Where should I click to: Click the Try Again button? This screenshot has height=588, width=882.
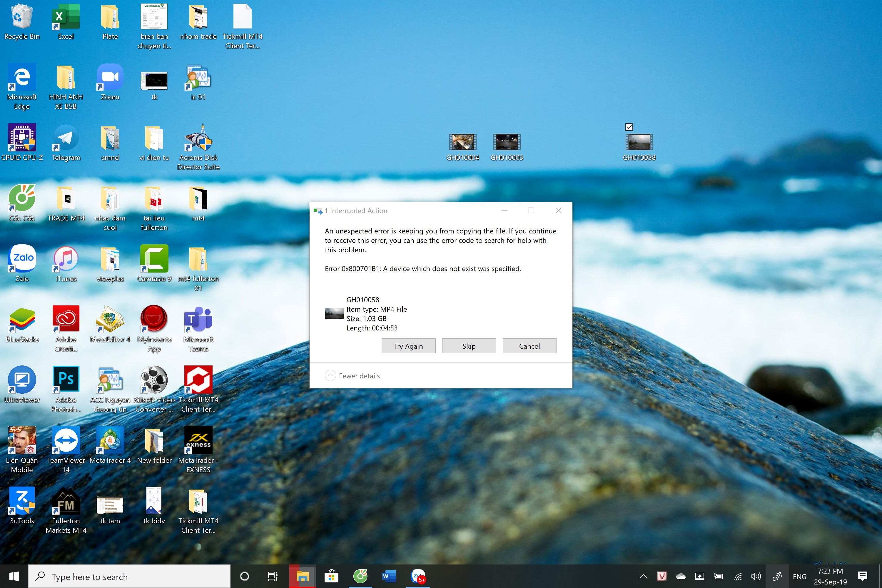(x=408, y=346)
